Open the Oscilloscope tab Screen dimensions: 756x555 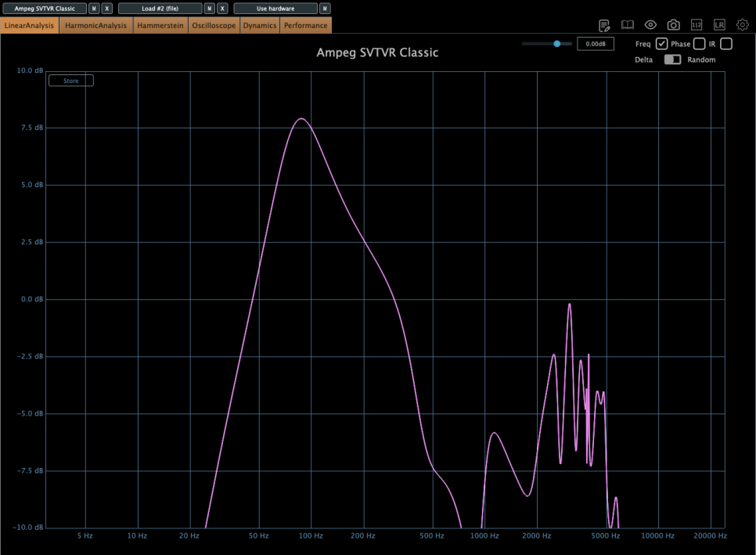click(x=214, y=26)
